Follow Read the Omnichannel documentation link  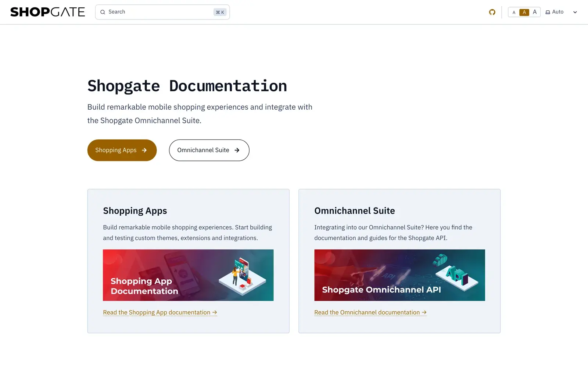[370, 312]
